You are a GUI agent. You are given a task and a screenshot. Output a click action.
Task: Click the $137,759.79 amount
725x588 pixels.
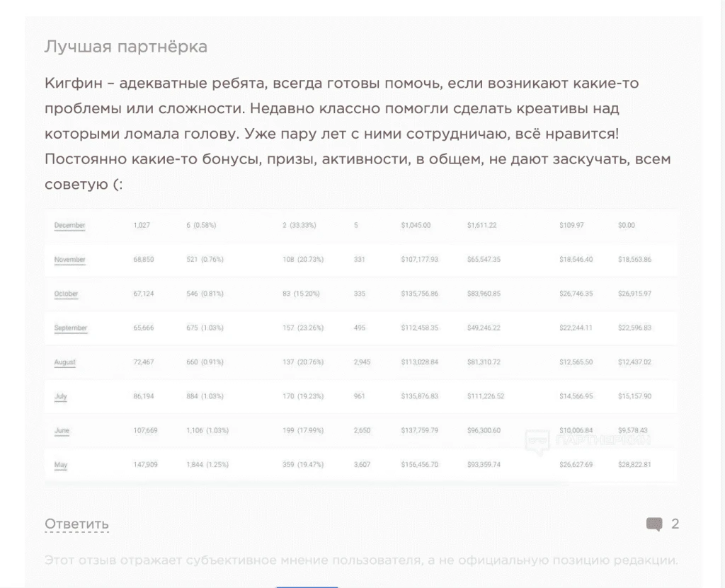419,430
